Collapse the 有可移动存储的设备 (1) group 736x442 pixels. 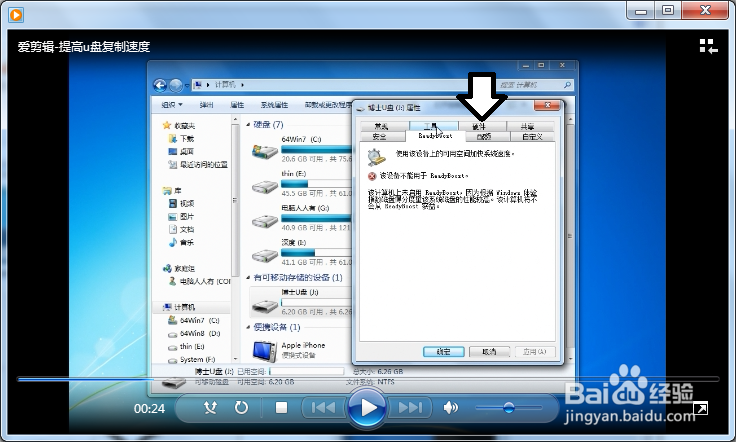click(x=248, y=277)
